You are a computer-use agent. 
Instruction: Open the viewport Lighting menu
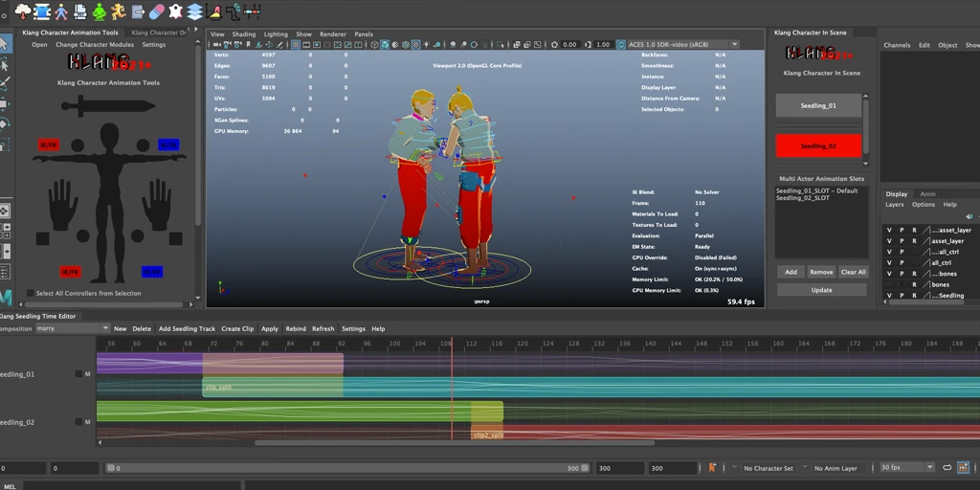pyautogui.click(x=276, y=34)
